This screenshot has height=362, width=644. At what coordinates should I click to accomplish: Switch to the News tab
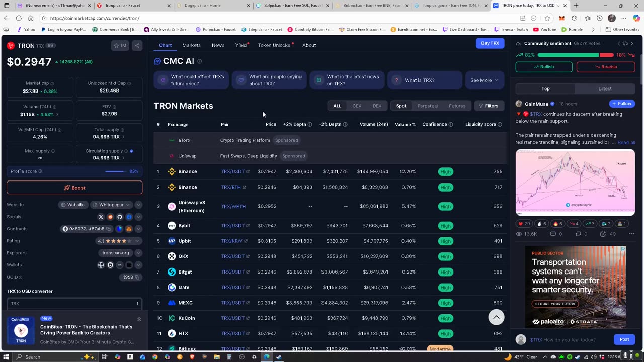218,45
